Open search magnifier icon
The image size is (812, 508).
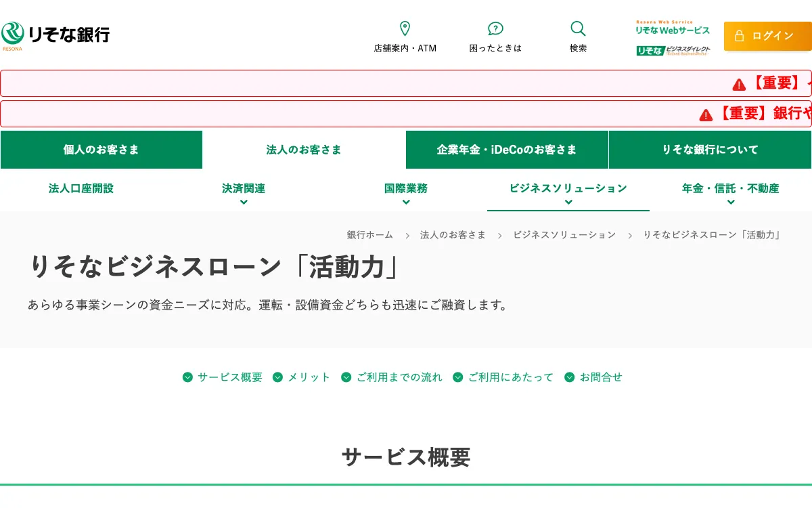coord(578,28)
